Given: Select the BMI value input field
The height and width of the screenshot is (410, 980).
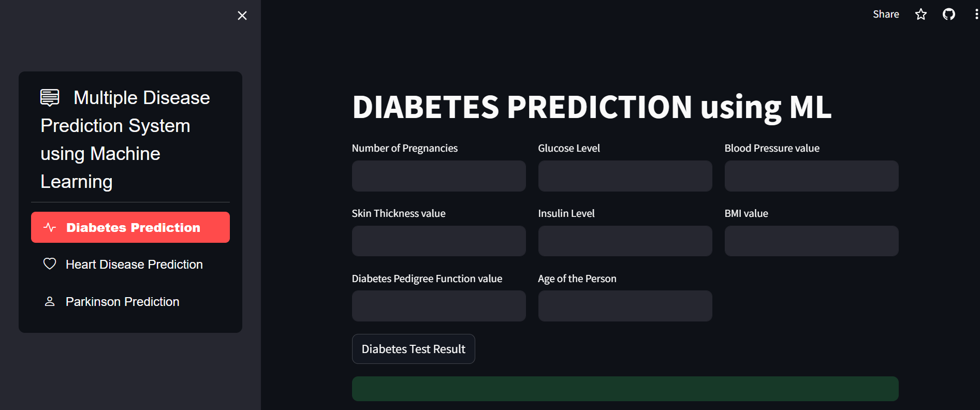Looking at the screenshot, I should click(x=811, y=241).
